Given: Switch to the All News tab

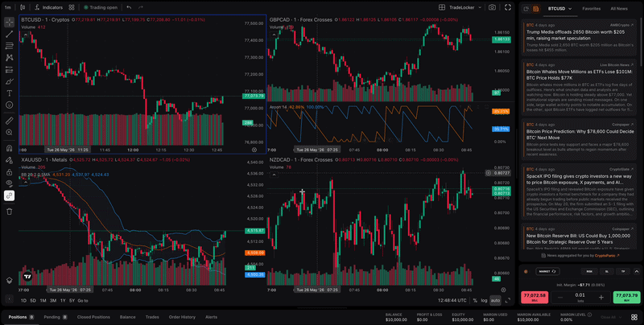Looking at the screenshot, I should (x=618, y=9).
